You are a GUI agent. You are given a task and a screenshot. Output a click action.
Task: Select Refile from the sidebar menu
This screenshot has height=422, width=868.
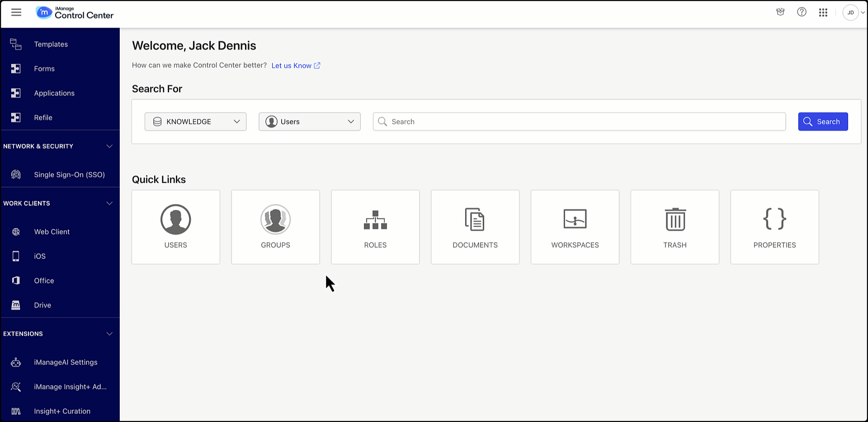(43, 117)
